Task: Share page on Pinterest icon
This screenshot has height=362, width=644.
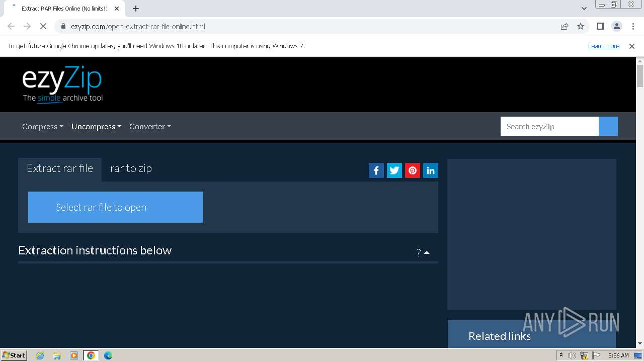Action: tap(413, 170)
